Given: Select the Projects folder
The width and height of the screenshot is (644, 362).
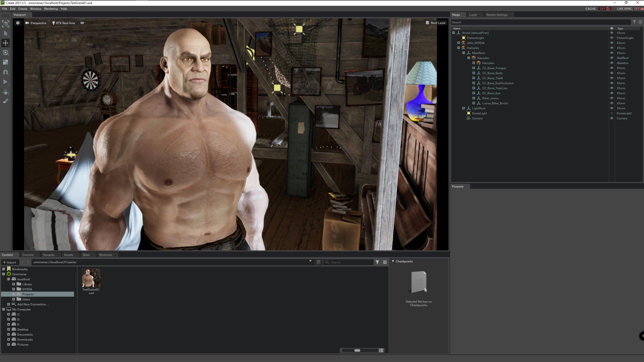Looking at the screenshot, I should 38,294.
